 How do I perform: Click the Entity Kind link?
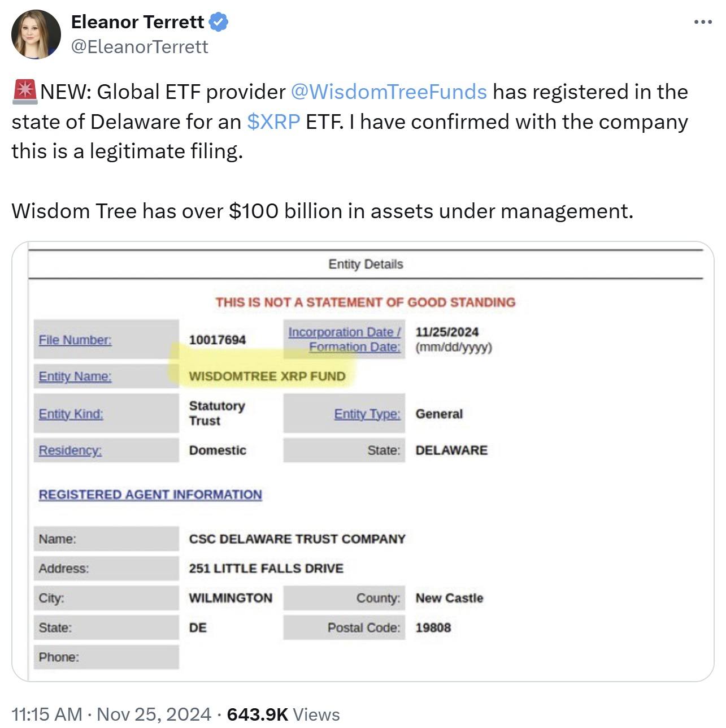pyautogui.click(x=69, y=414)
